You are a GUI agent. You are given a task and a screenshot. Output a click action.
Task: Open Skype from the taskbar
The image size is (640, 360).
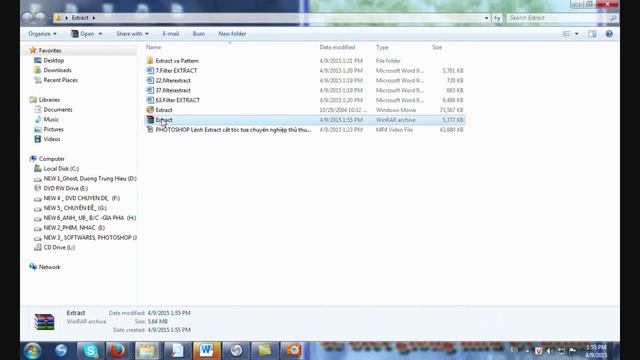click(x=90, y=351)
